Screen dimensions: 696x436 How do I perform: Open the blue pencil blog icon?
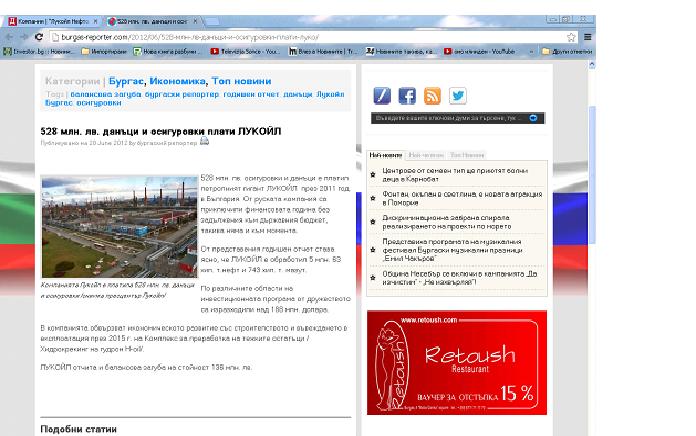click(382, 95)
